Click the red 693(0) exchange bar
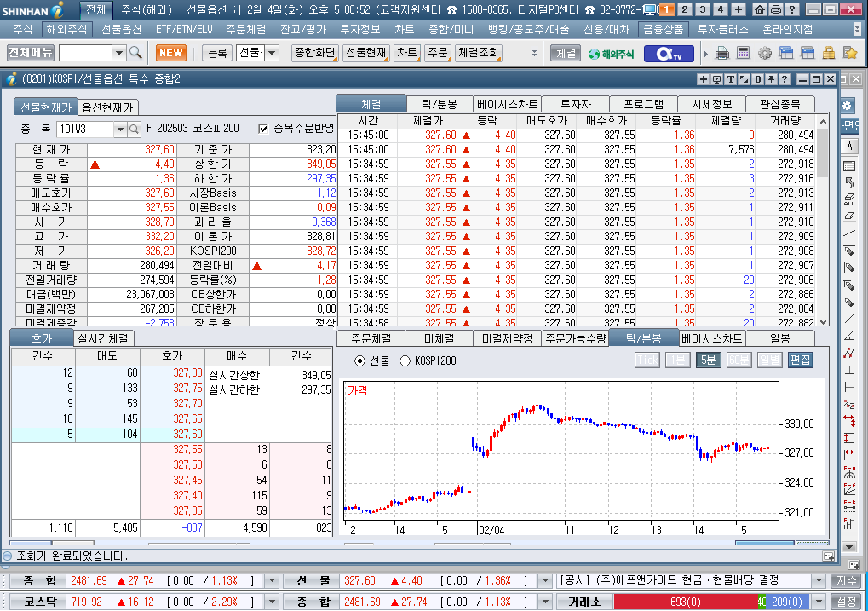The image size is (868, 611). click(686, 602)
